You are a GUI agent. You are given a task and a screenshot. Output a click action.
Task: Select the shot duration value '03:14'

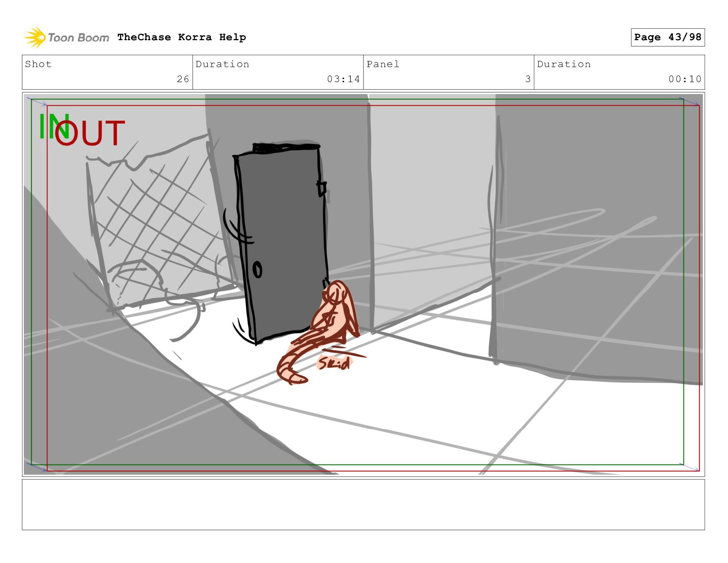[343, 79]
